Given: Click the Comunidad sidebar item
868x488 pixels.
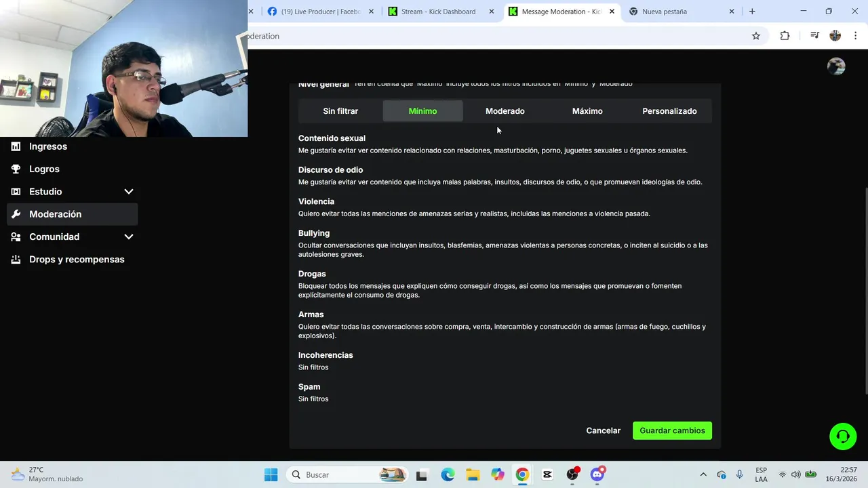Looking at the screenshot, I should click(73, 237).
